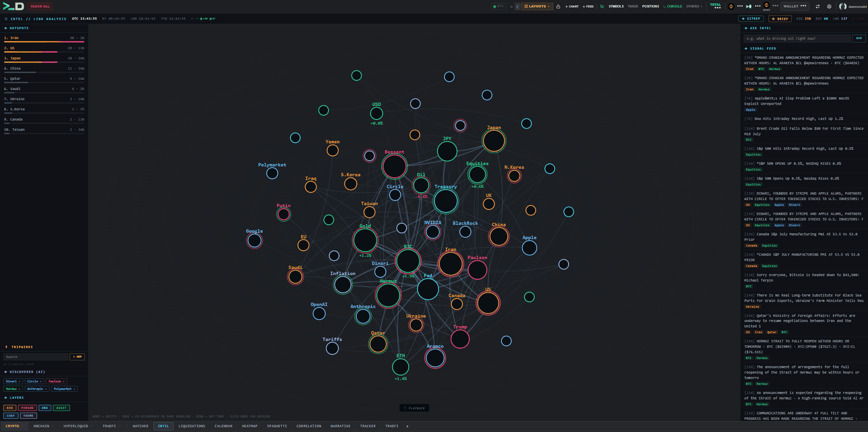Select the Japan node in graph
This screenshot has width=868, height=432.
pyautogui.click(x=494, y=141)
